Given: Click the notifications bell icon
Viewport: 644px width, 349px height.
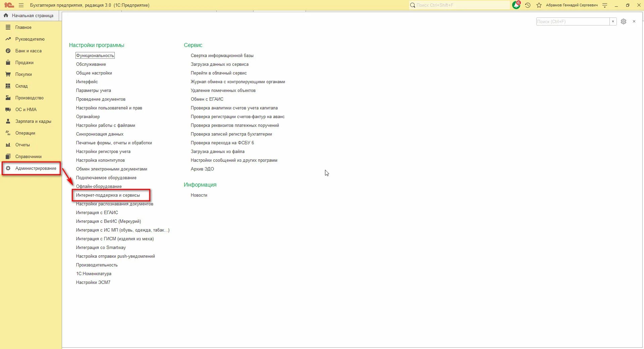Looking at the screenshot, I should pyautogui.click(x=516, y=5).
